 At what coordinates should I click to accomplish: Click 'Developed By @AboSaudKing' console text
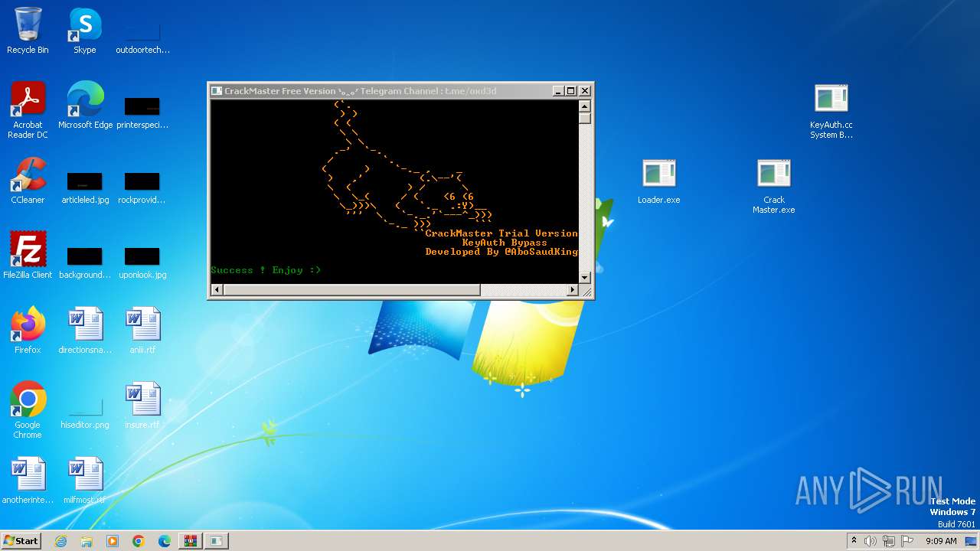click(501, 252)
